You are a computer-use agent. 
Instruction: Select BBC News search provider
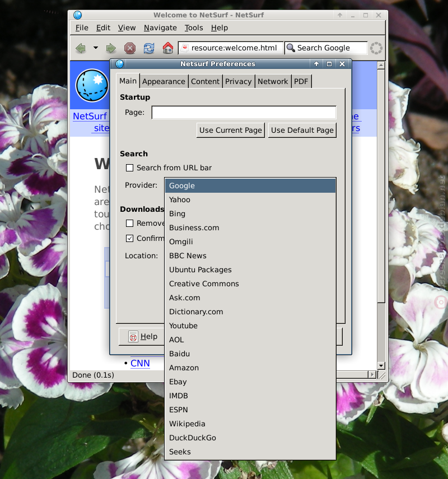pyautogui.click(x=250, y=255)
